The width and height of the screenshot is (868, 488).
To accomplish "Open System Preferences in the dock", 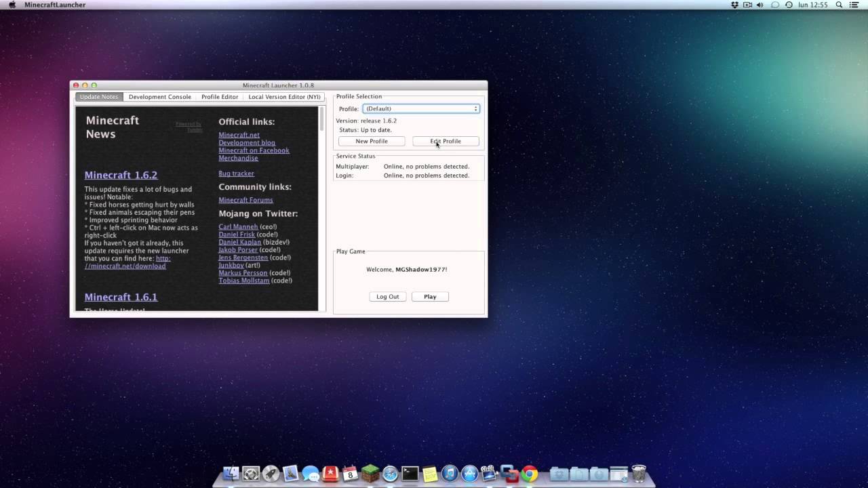I will pyautogui.click(x=252, y=473).
